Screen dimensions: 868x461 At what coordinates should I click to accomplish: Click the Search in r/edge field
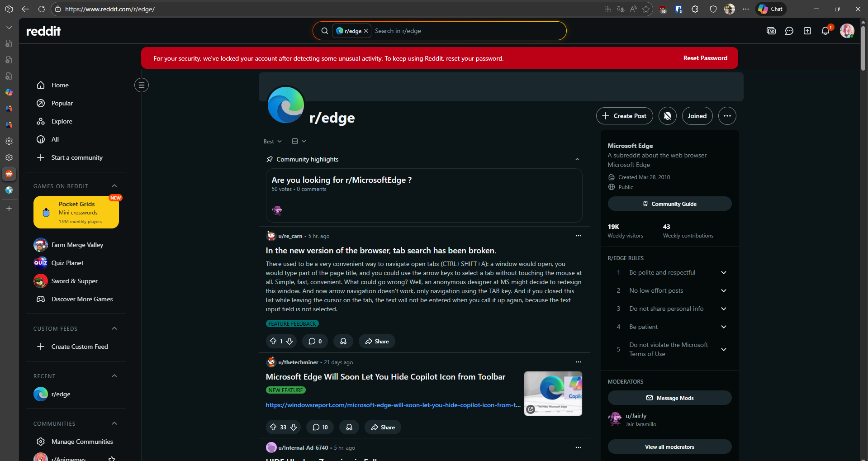coord(466,31)
